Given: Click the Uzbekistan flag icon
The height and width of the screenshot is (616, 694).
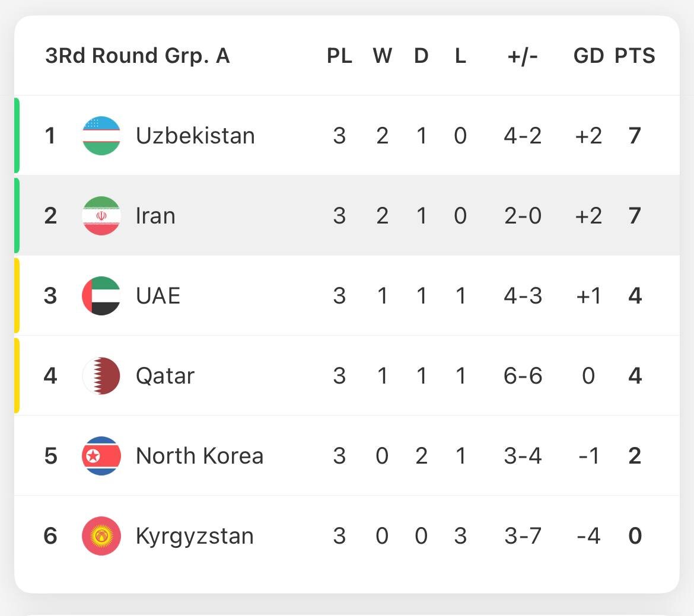Looking at the screenshot, I should 101,136.
